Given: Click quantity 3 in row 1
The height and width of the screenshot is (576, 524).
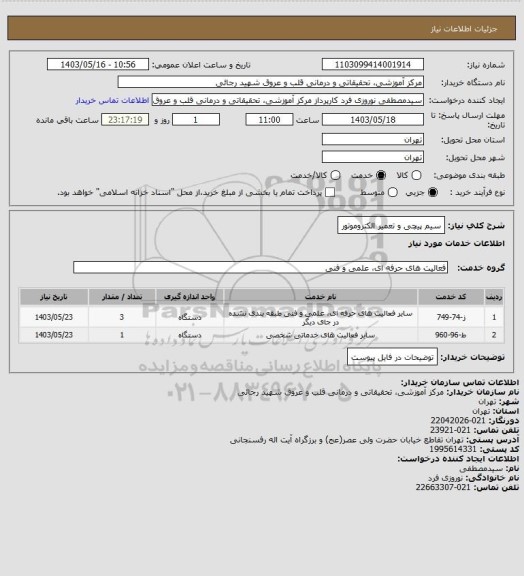Looking at the screenshot, I should click(122, 317).
